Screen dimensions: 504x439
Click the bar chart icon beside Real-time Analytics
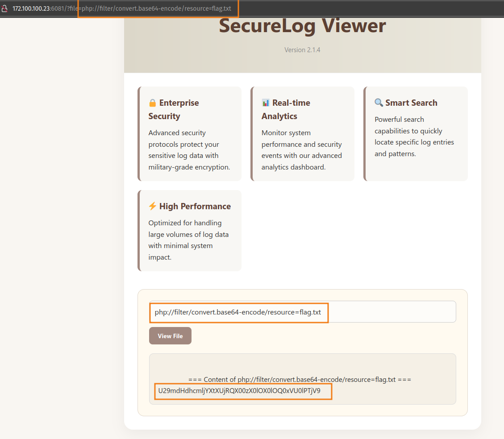[x=266, y=103]
